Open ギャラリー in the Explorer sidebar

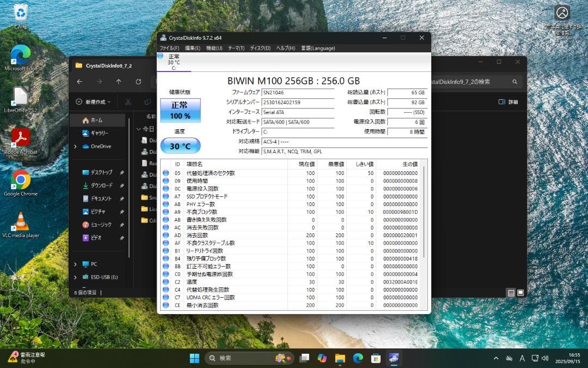[99, 133]
